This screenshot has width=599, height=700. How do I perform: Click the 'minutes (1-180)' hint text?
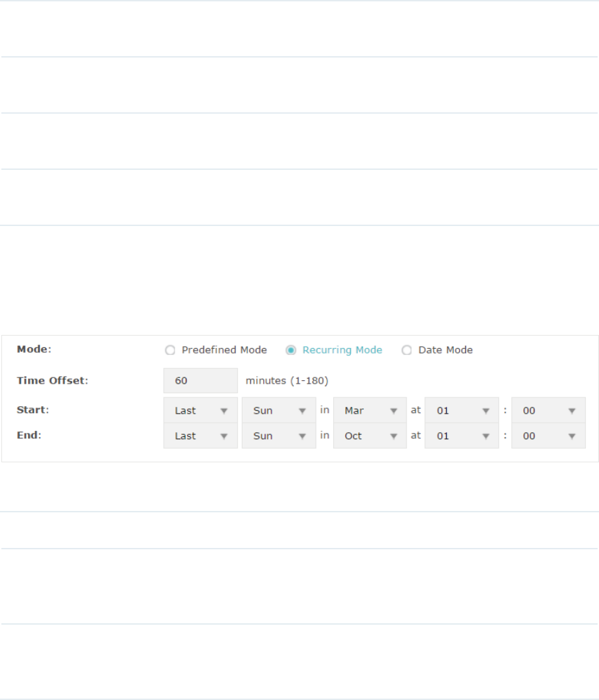[286, 381]
